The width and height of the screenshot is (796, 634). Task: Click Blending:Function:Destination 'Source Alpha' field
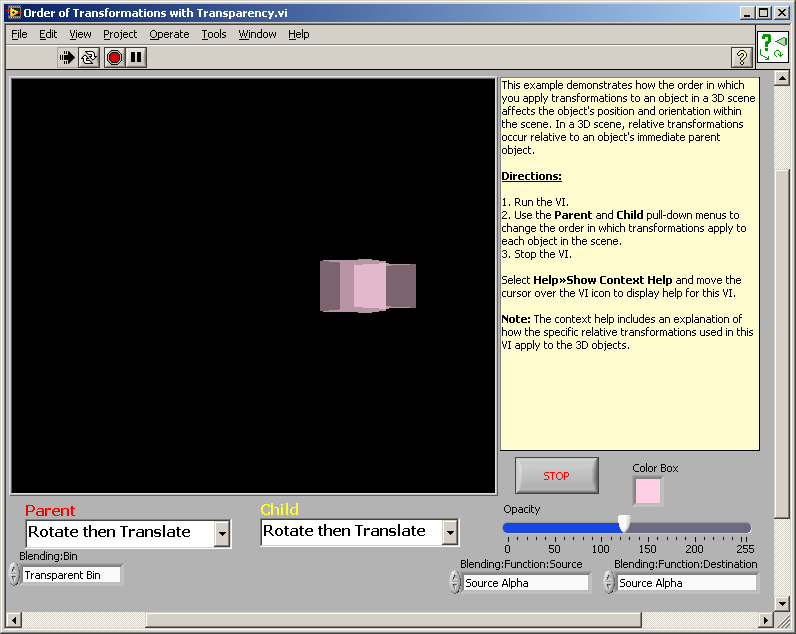click(x=686, y=583)
